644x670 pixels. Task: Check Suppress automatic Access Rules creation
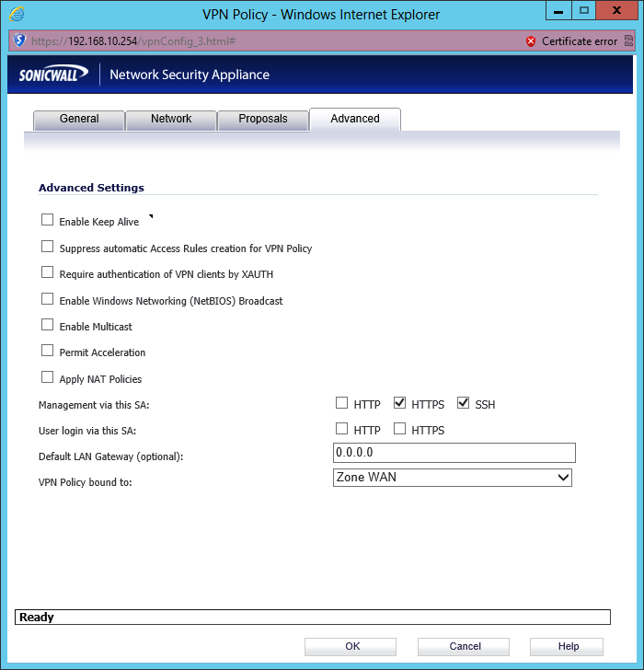48,248
